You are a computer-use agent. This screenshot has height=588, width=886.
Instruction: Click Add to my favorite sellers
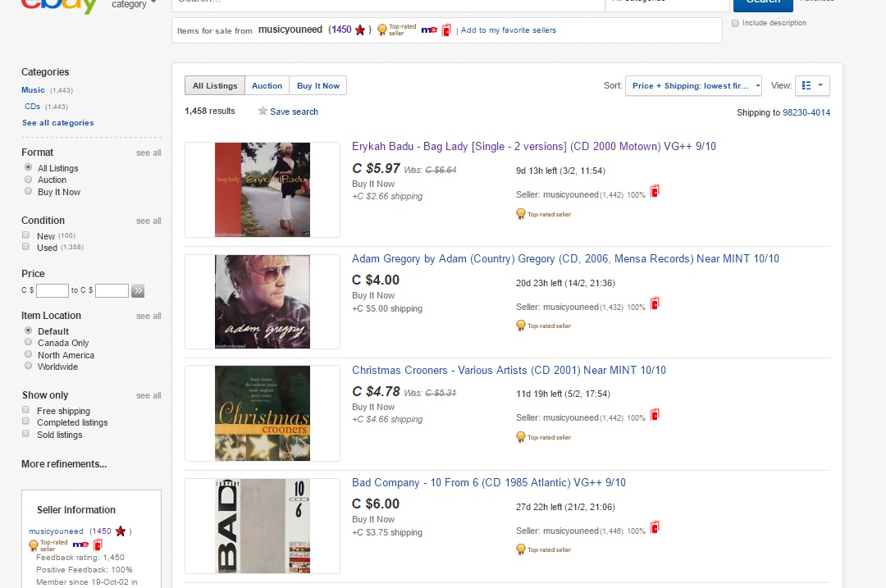[x=509, y=30]
